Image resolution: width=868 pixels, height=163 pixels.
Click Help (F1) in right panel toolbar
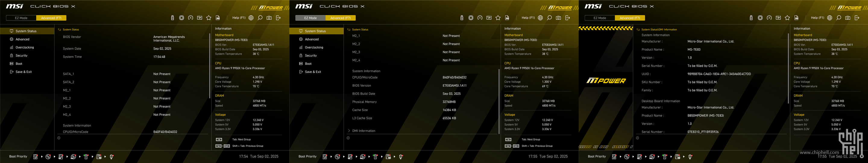pos(817,18)
